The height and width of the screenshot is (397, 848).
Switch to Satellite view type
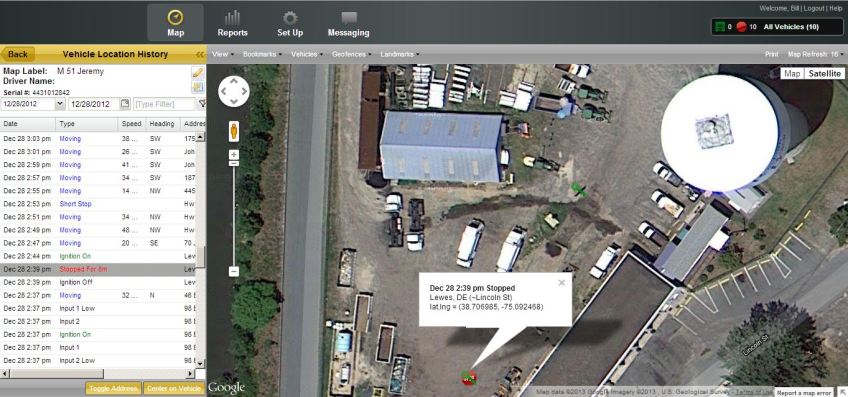824,74
